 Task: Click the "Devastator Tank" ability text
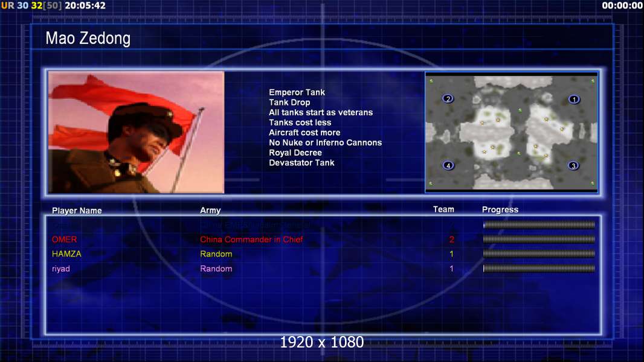(x=301, y=163)
